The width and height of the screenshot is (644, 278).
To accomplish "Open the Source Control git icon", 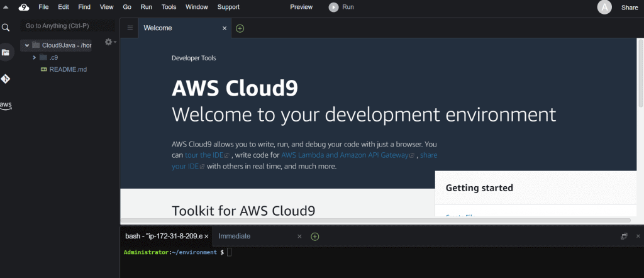I will coord(6,79).
